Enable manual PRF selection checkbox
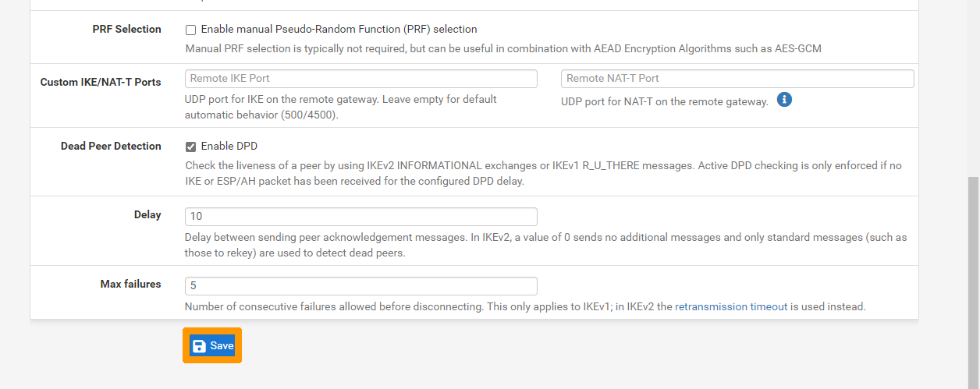This screenshot has height=389, width=980. pos(190,30)
